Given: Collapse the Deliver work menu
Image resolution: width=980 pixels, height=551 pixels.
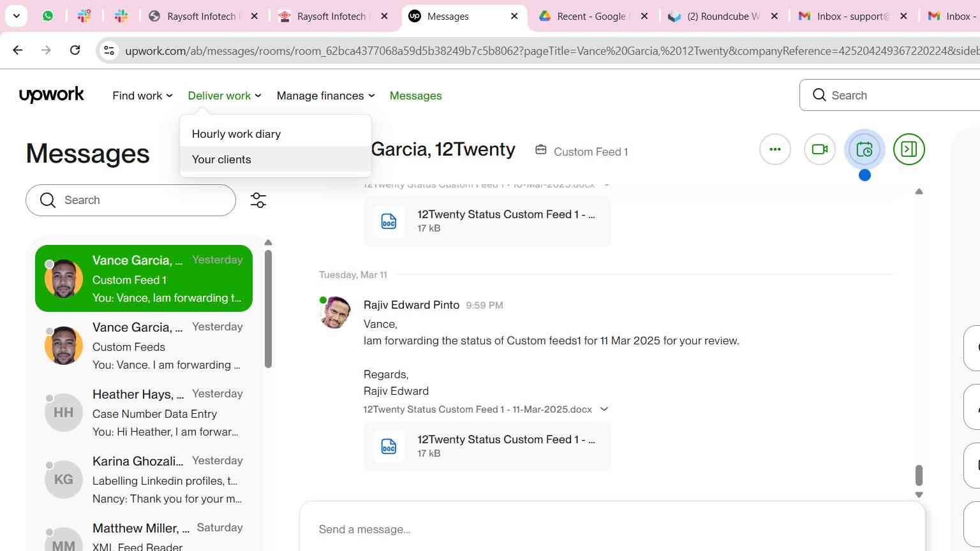Looking at the screenshot, I should 225,96.
